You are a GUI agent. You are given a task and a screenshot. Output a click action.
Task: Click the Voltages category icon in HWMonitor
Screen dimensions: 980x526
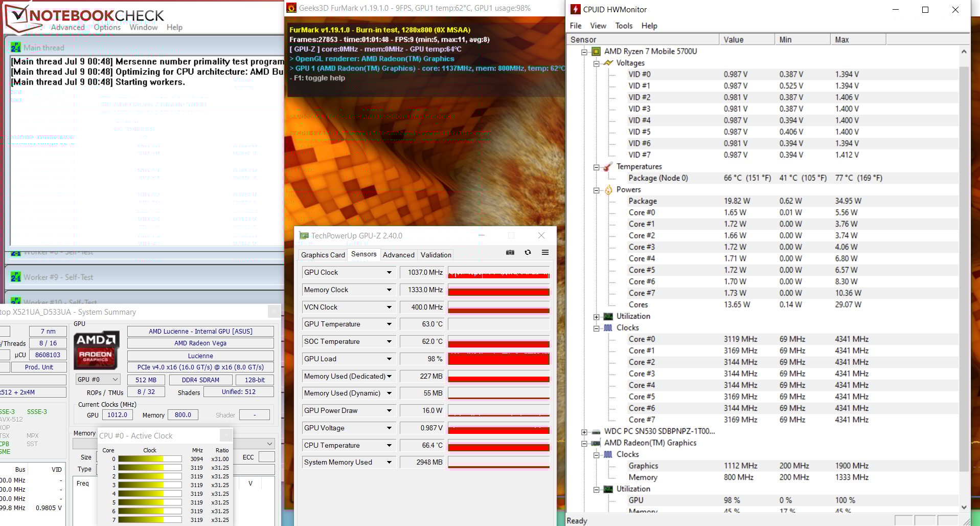(608, 63)
